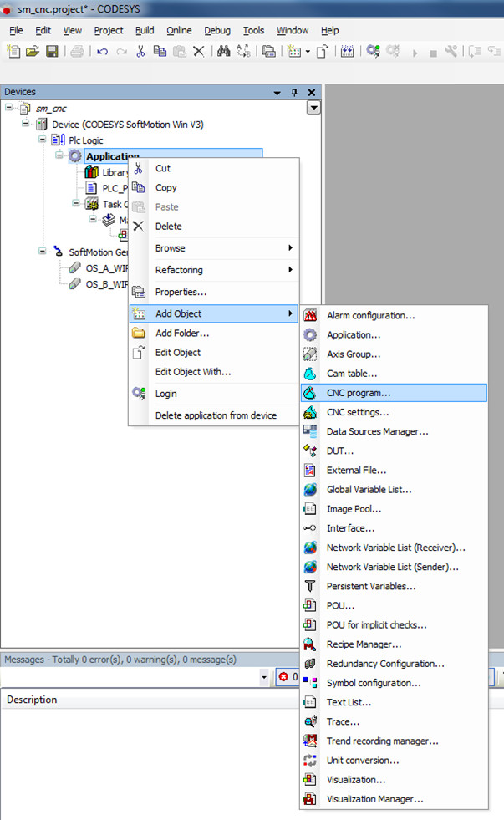The image size is (504, 820).
Task: Click the DUT icon in the submenu
Action: [310, 451]
